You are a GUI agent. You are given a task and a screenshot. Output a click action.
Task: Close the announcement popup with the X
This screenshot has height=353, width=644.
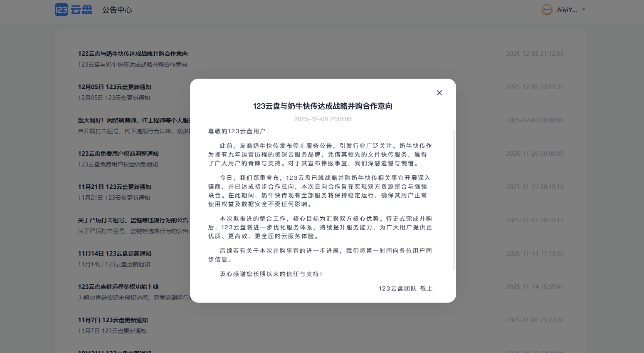click(x=439, y=93)
